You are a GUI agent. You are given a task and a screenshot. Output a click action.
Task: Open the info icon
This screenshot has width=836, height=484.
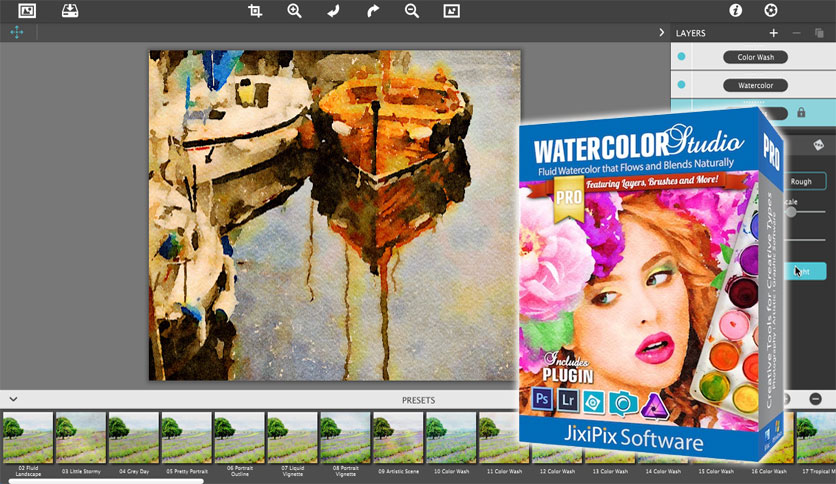point(735,10)
